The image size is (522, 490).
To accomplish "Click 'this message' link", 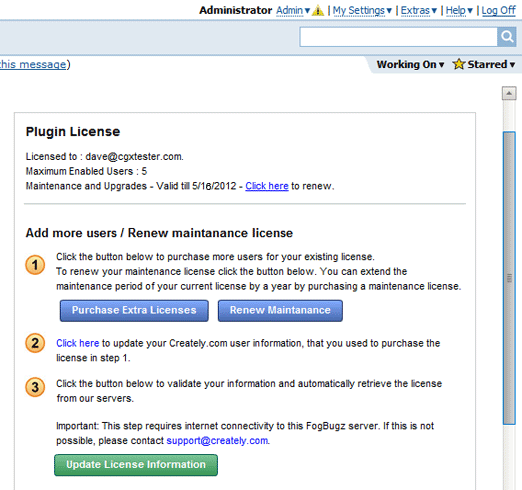I will coord(33,64).
